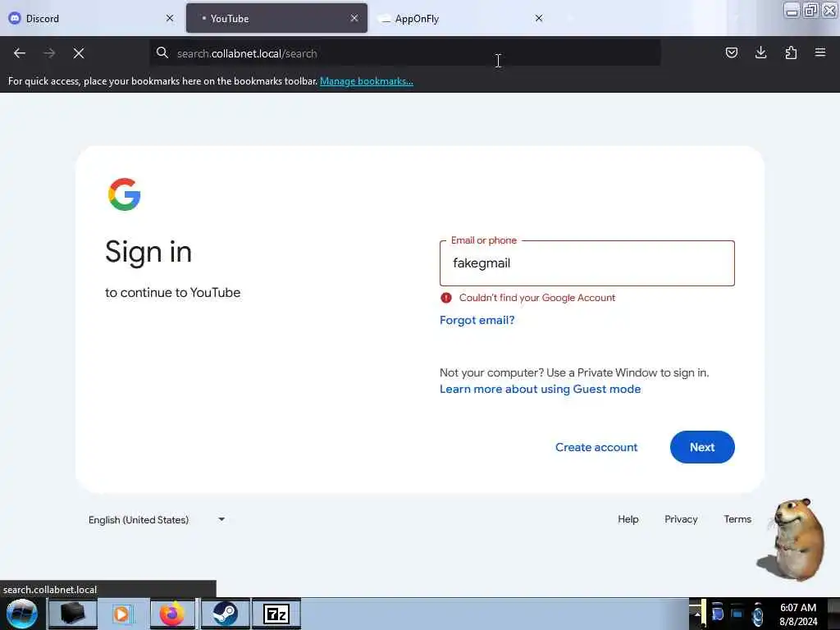Show hidden system tray icons
This screenshot has width=840, height=630.
point(697,614)
